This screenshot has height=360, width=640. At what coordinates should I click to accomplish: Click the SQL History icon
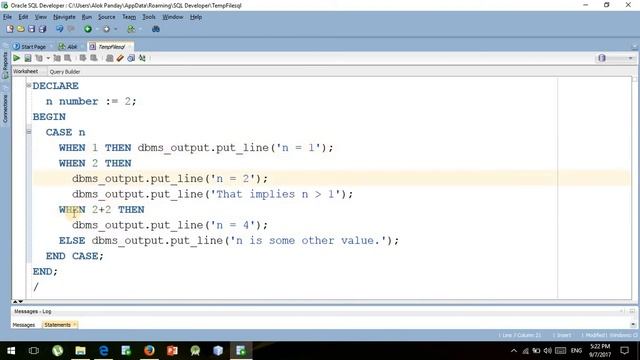pos(131,58)
